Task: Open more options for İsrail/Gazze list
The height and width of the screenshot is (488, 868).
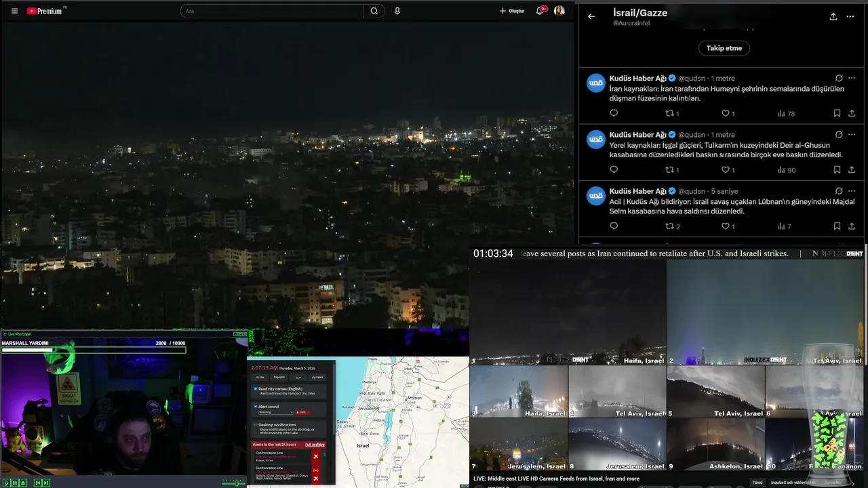Action: 850,17
